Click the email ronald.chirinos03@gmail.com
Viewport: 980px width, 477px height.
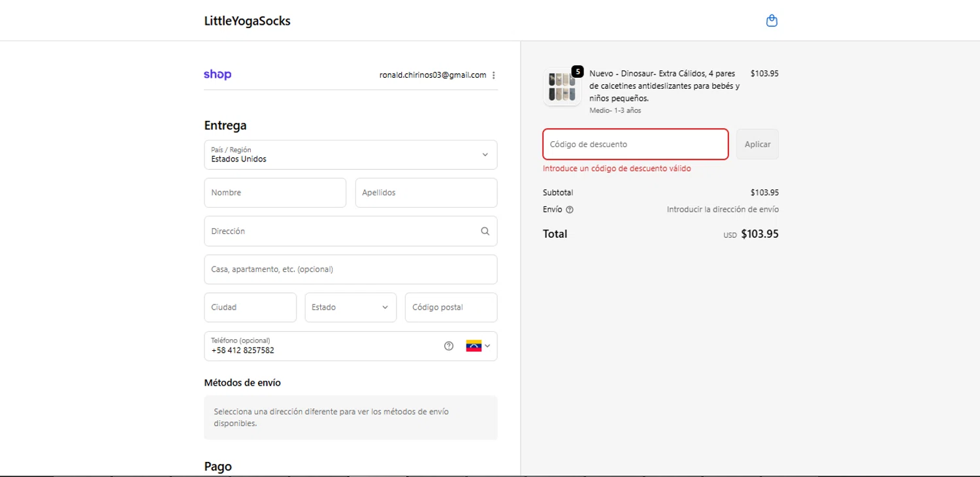(433, 75)
